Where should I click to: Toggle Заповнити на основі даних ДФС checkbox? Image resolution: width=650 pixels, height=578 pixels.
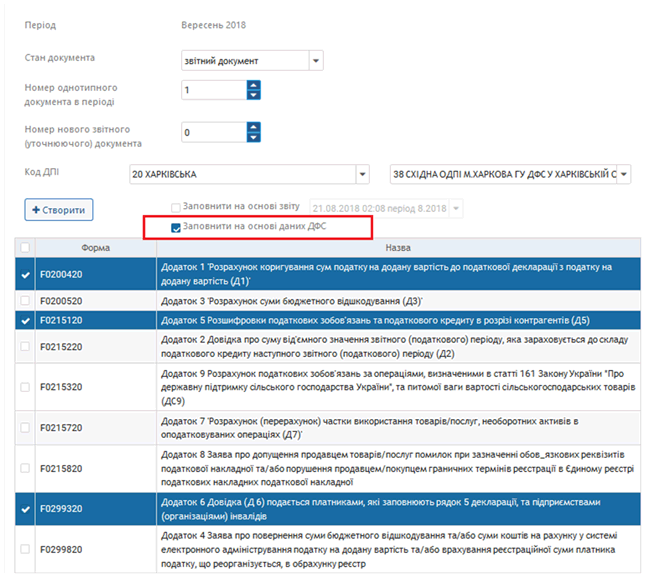point(176,228)
